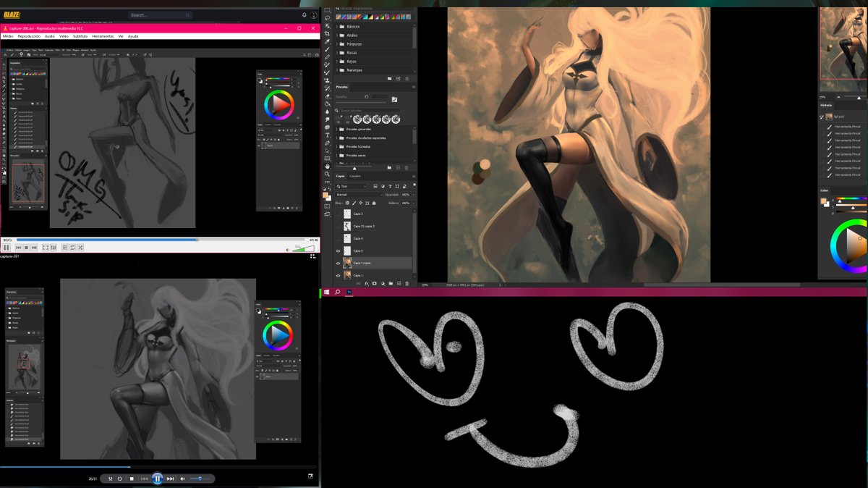Add a layer mask icon

tap(375, 283)
